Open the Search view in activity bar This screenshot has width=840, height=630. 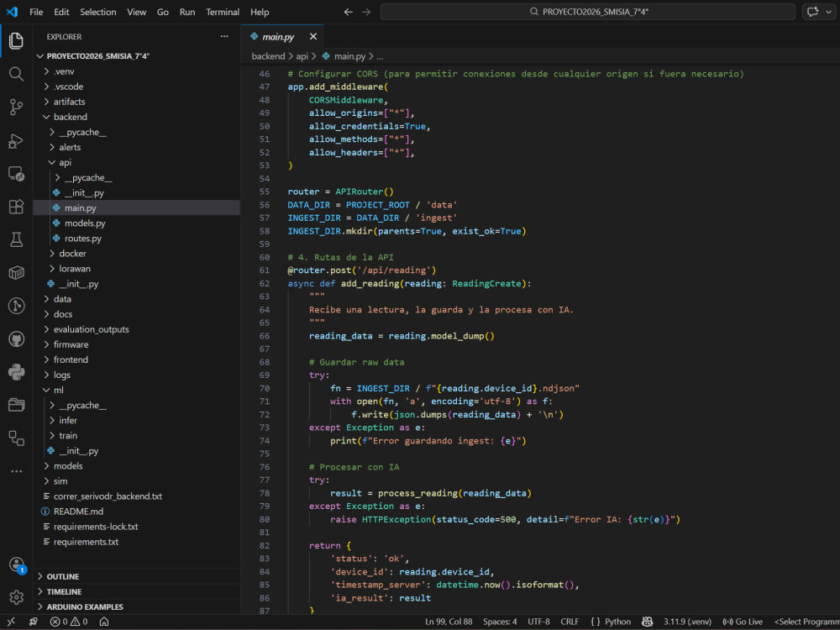(x=16, y=73)
